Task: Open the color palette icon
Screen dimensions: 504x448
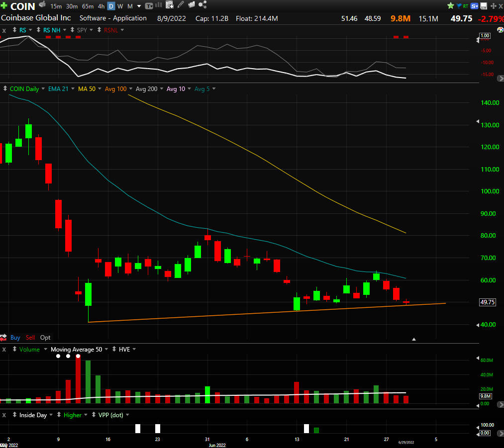Action: [501, 30]
